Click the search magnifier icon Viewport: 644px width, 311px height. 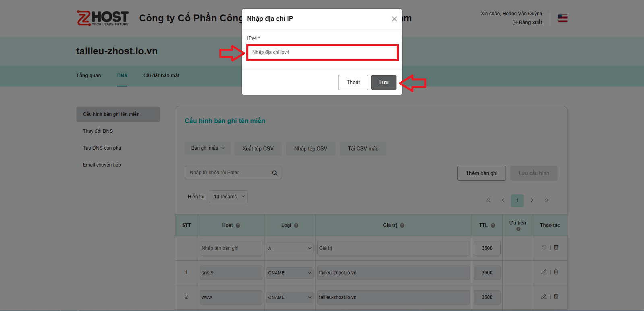[x=275, y=173]
